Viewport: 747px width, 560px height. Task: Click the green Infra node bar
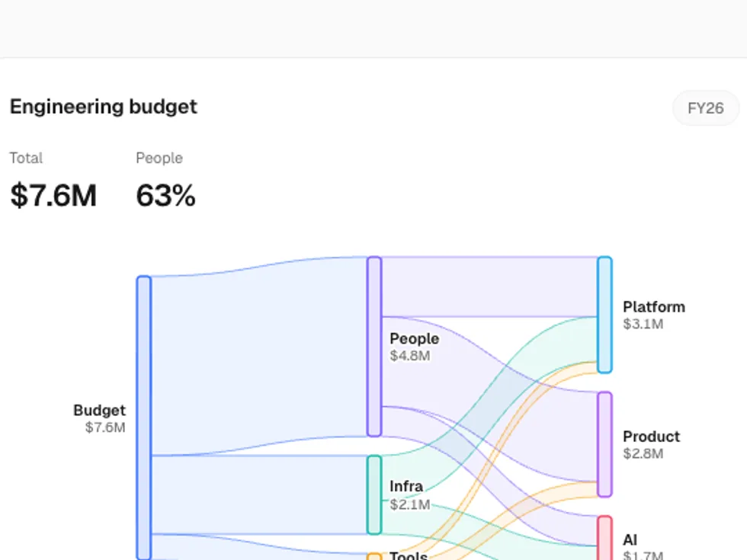374,494
